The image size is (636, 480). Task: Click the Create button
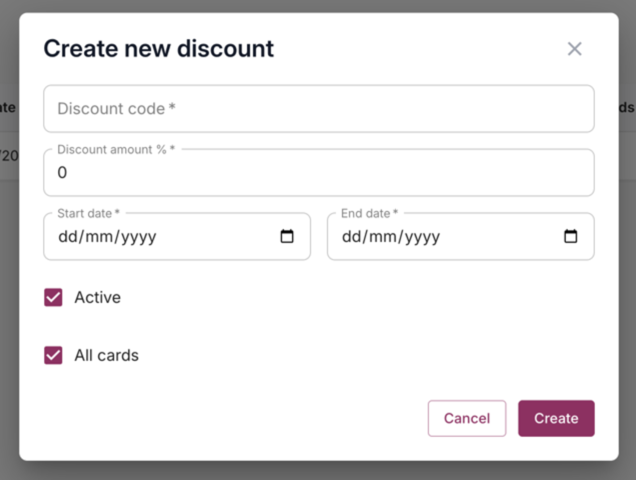(x=556, y=418)
